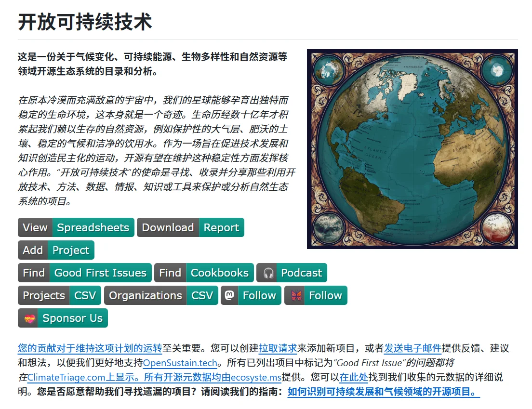The width and height of the screenshot is (532, 409).
Task: Visit the OpenSustain.tech link
Action: click(x=180, y=363)
